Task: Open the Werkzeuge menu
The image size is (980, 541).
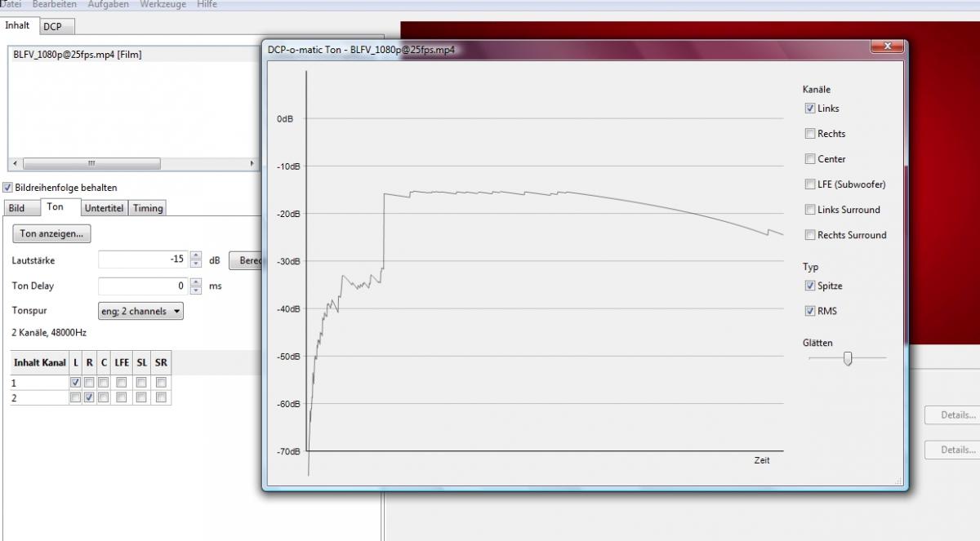Action: (163, 4)
